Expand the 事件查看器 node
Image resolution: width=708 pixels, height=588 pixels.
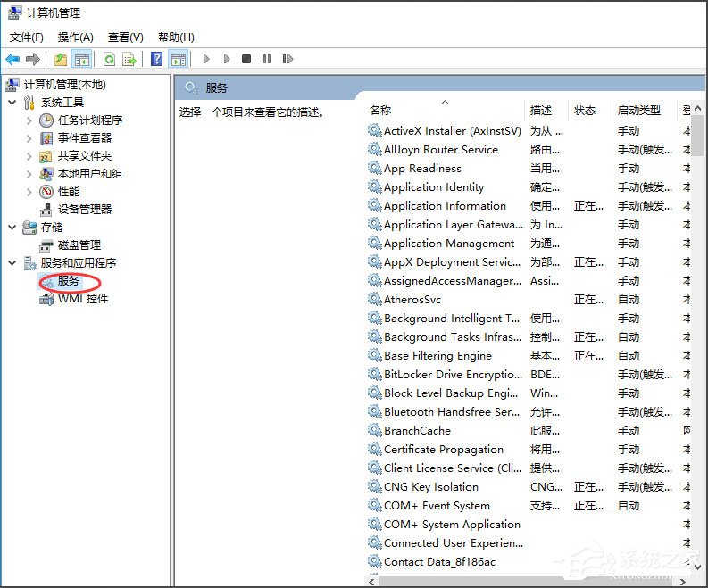click(x=29, y=138)
